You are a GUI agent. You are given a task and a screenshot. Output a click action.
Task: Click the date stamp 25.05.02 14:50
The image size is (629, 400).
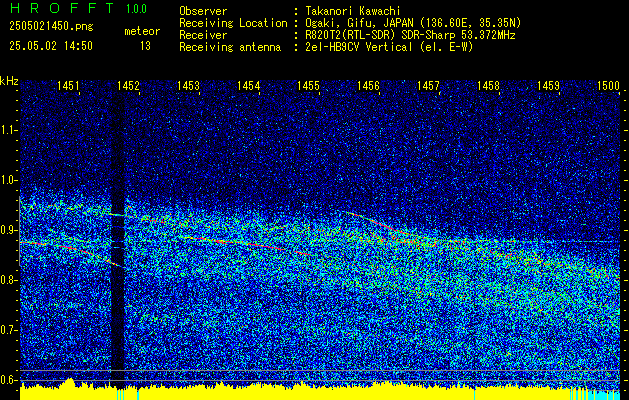pyautogui.click(x=51, y=46)
